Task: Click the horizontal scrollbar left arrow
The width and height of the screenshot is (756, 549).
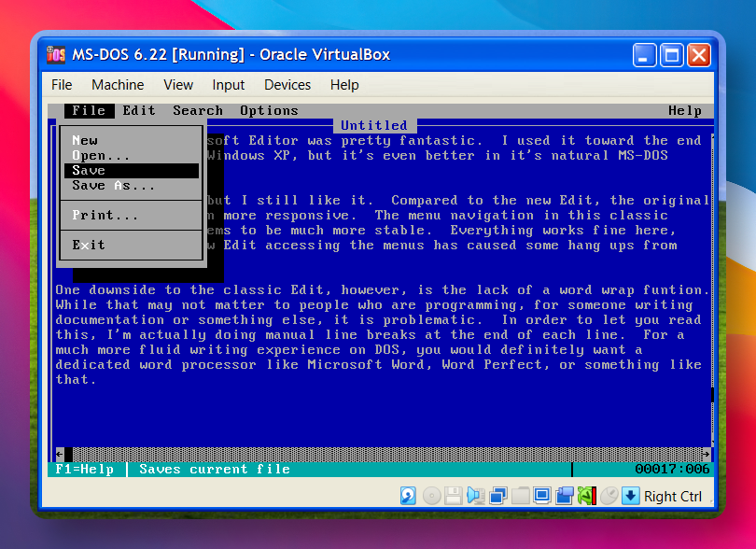Action: point(60,454)
